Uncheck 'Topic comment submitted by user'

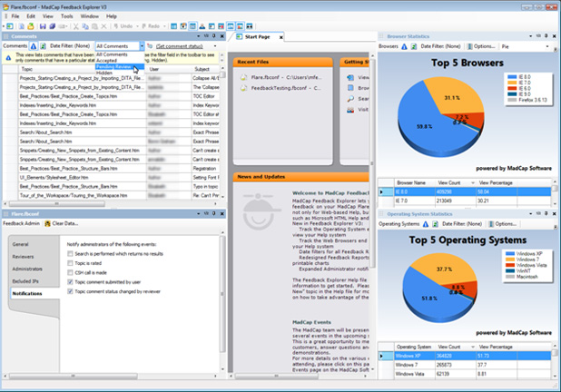click(x=70, y=282)
